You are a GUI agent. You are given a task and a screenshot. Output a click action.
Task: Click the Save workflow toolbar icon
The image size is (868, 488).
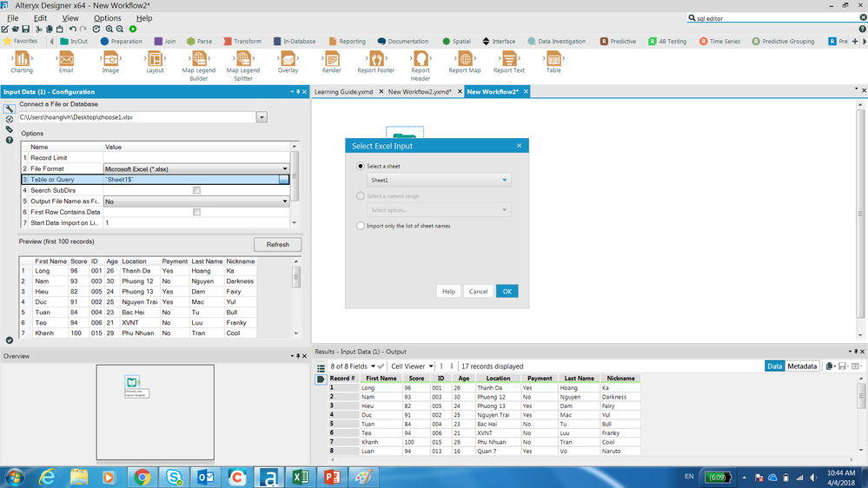pos(25,29)
